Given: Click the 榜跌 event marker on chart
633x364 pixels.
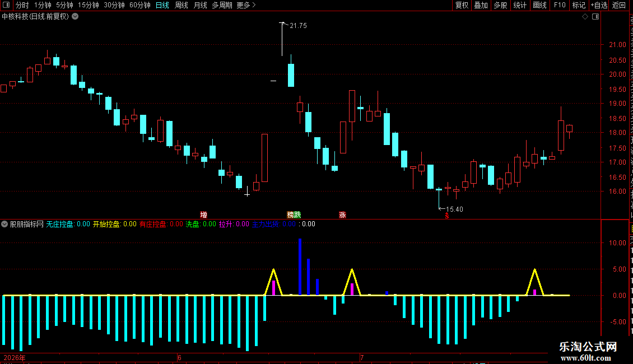Looking at the screenshot, I should 294,214.
